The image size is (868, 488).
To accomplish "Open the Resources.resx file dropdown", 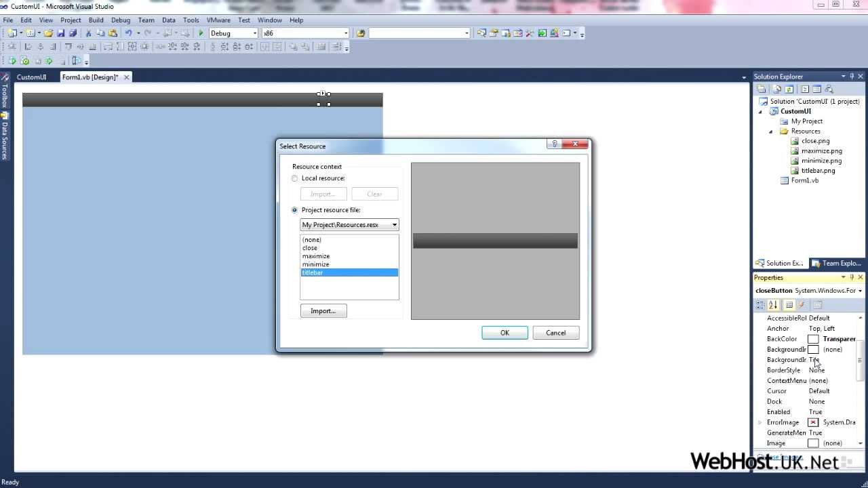I will point(394,225).
